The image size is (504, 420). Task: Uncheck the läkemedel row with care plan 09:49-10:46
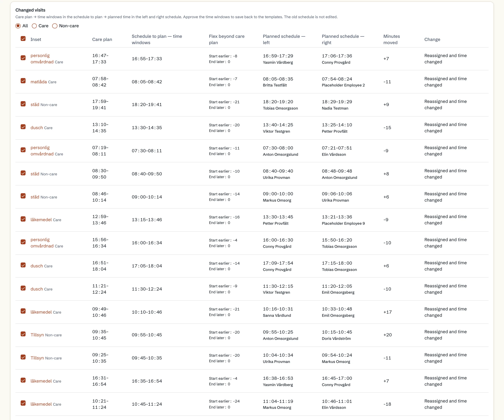23,311
